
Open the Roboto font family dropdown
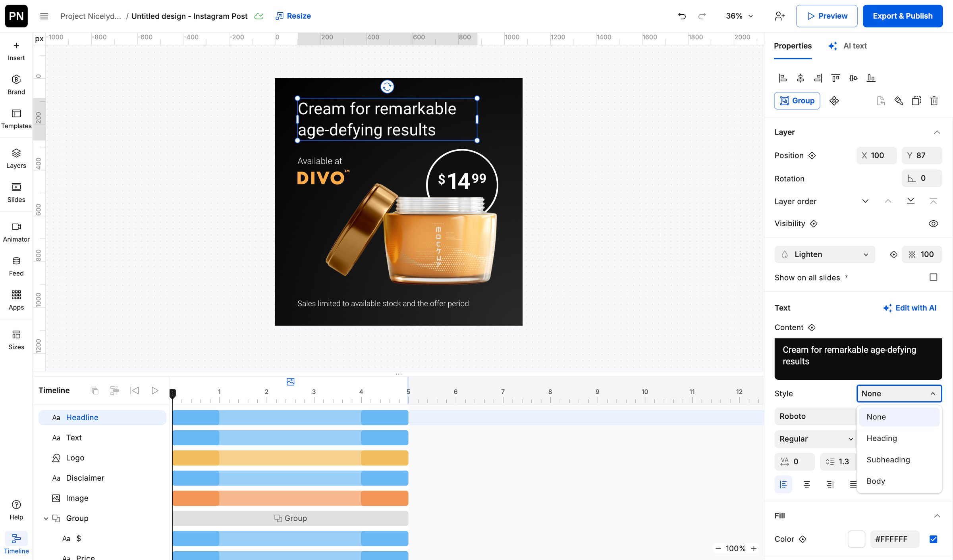[816, 416]
